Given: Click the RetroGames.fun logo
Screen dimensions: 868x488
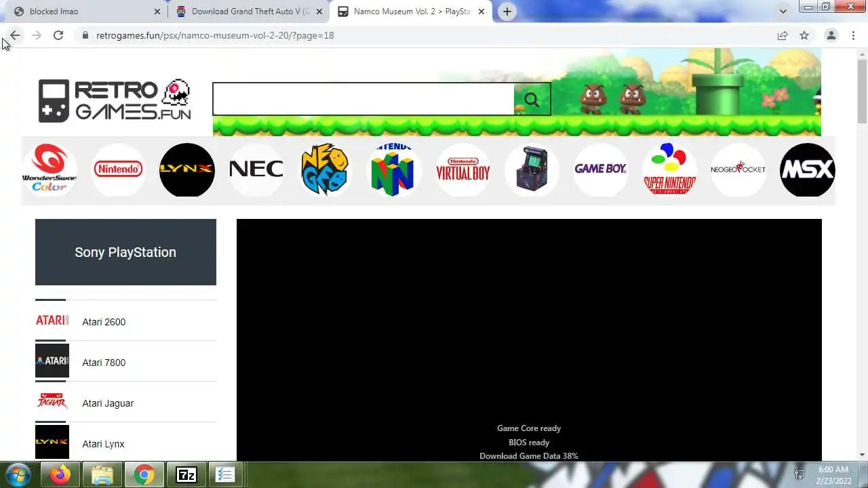Looking at the screenshot, I should (x=115, y=101).
